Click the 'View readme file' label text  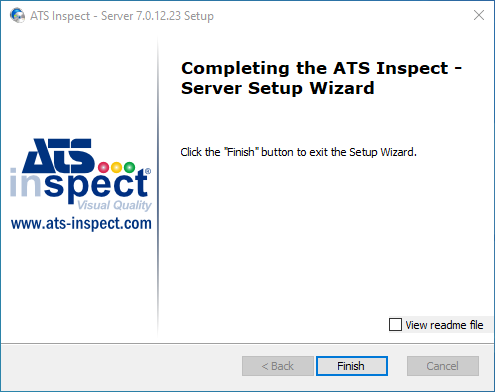pyautogui.click(x=444, y=325)
